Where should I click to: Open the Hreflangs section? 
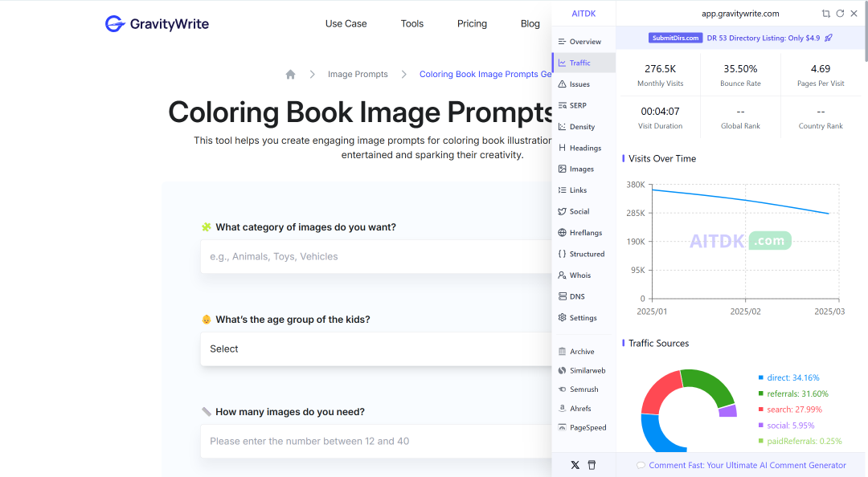[x=583, y=232]
